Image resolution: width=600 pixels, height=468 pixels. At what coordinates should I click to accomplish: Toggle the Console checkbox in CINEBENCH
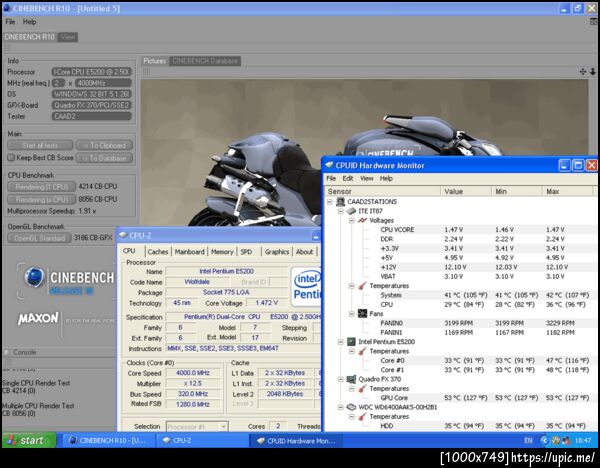tap(7, 352)
